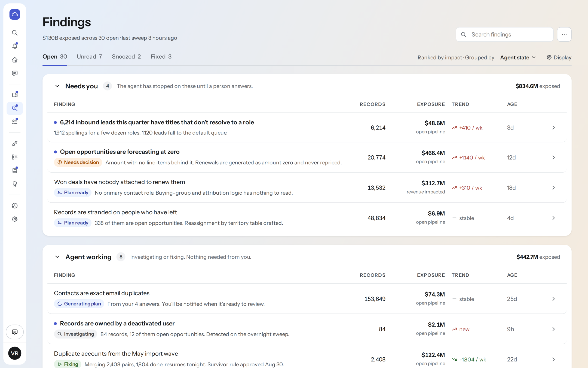Expand the forecasting at zero finding chevron
This screenshot has height=368, width=588.
[553, 158]
